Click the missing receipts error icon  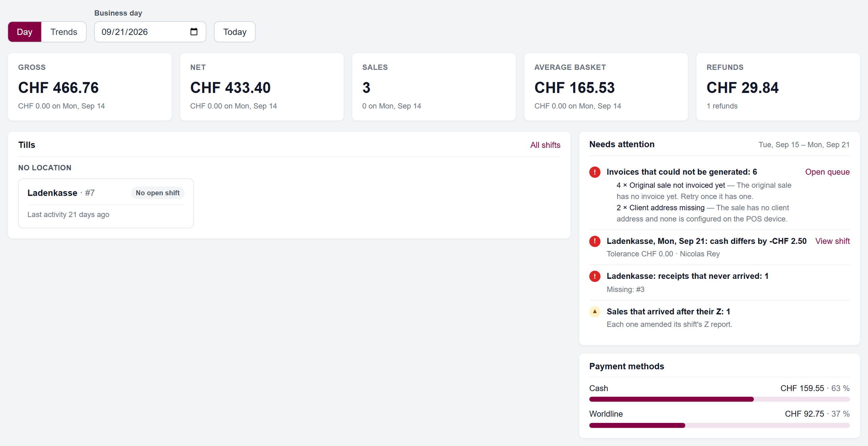click(595, 276)
